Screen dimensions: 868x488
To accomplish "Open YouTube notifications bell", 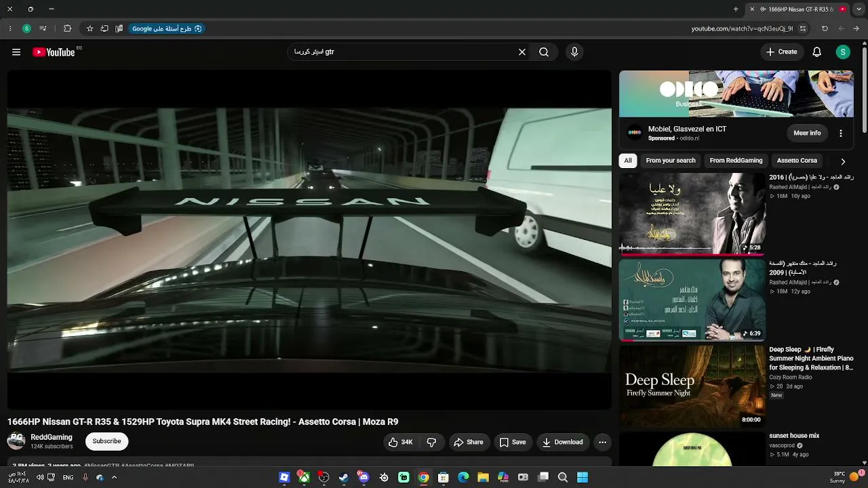I will (x=817, y=52).
